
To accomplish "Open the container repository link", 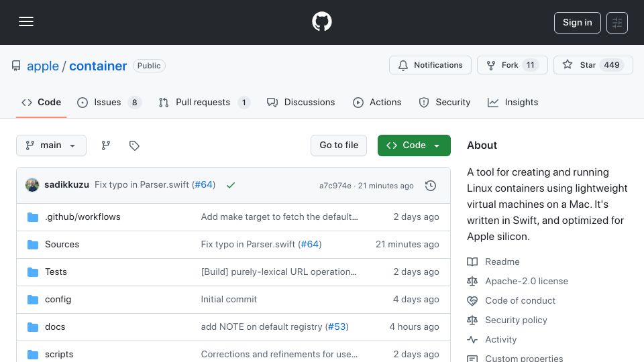I will tap(98, 66).
